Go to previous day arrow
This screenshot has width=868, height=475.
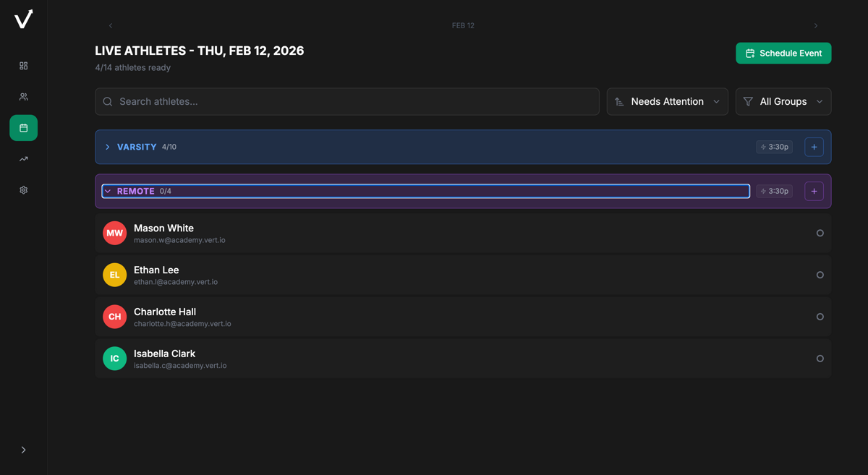click(111, 25)
